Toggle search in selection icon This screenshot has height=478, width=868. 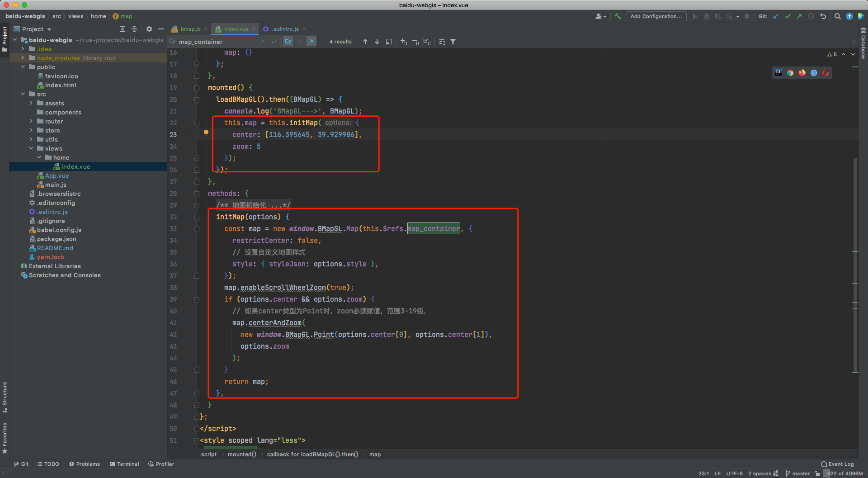pyautogui.click(x=442, y=42)
